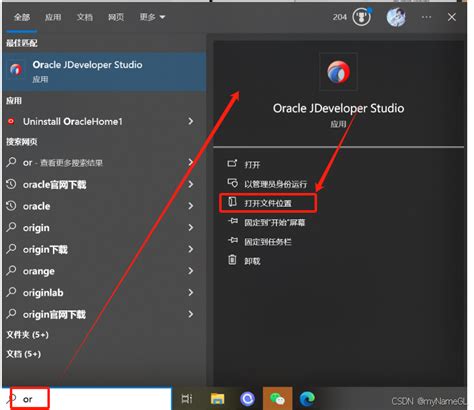Switch to the 文档 tab
This screenshot has height=410, width=474.
[x=85, y=17]
